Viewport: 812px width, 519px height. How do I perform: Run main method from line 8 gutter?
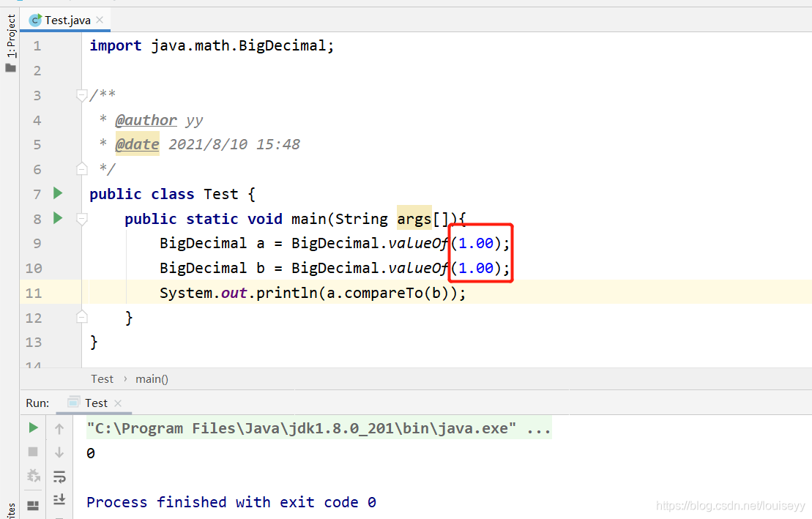(x=58, y=218)
